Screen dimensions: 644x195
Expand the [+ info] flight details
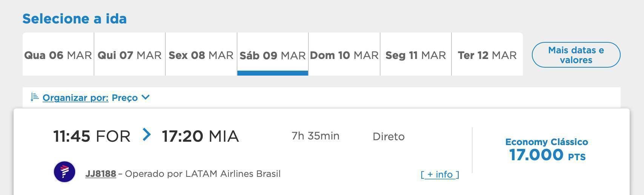(440, 174)
